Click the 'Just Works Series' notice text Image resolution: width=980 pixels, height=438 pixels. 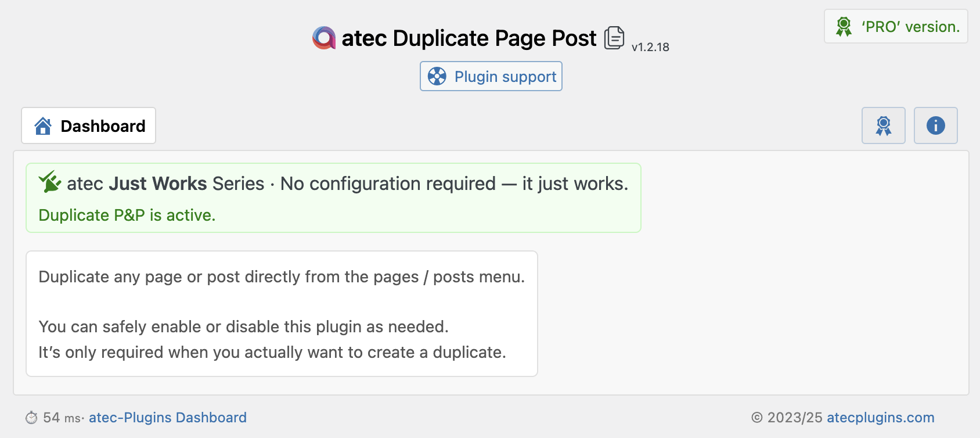coord(186,184)
